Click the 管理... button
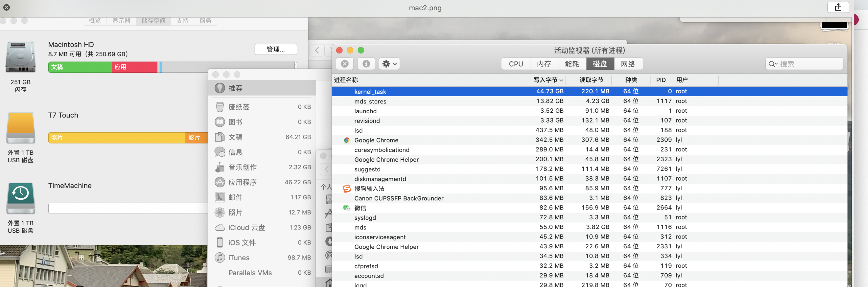Viewport: 868px width, 287px height. (x=275, y=50)
